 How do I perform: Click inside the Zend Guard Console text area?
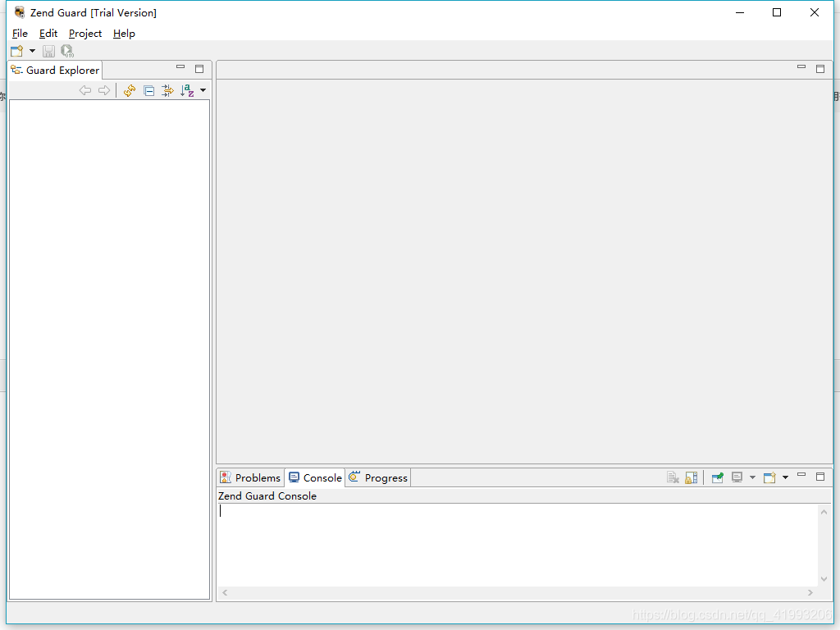pyautogui.click(x=518, y=545)
